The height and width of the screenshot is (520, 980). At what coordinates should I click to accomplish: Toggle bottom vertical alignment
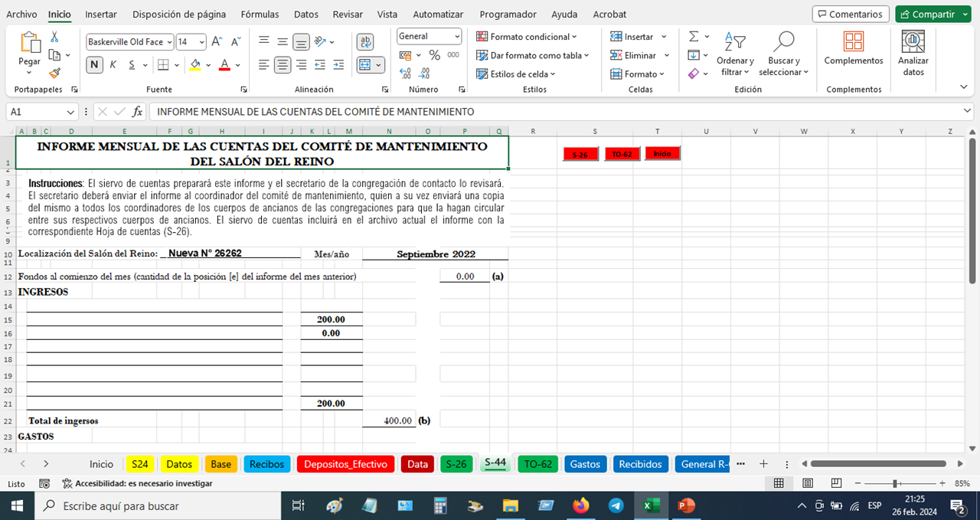pos(302,41)
